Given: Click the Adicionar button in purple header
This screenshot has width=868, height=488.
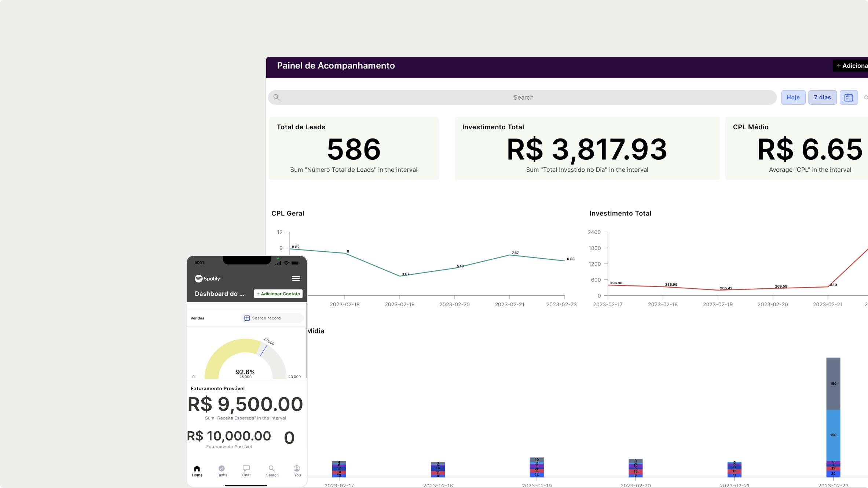Looking at the screenshot, I should click(x=851, y=66).
